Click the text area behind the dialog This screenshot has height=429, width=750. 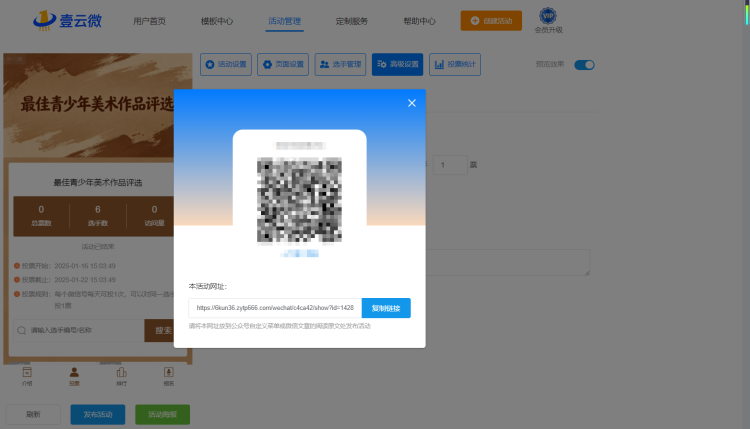(x=507, y=262)
